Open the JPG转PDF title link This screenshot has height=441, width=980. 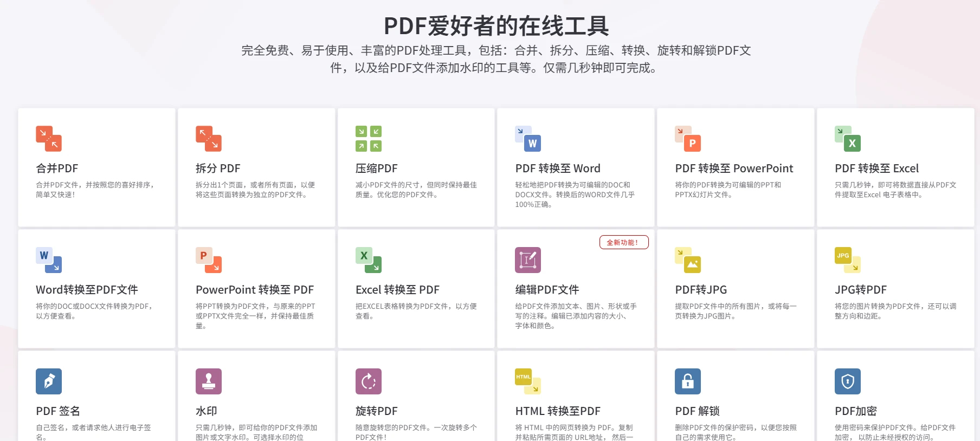861,290
